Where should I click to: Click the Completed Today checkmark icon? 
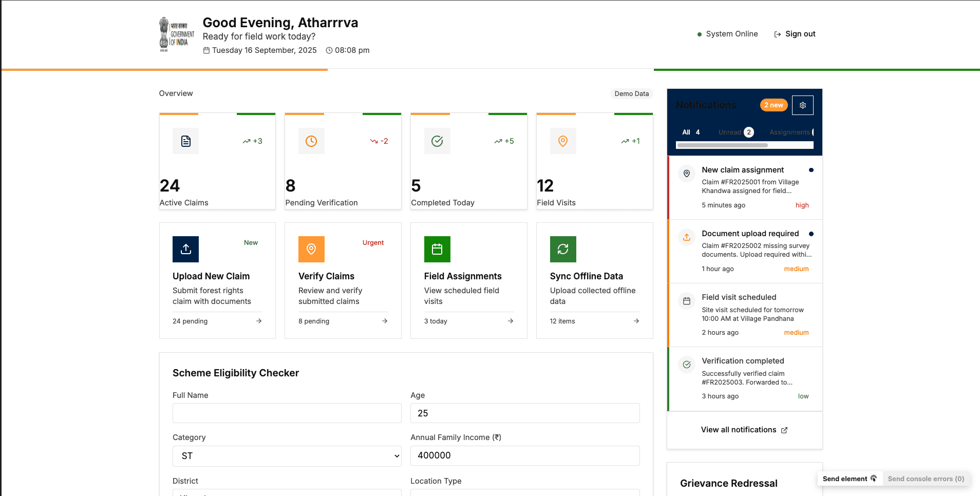tap(437, 141)
